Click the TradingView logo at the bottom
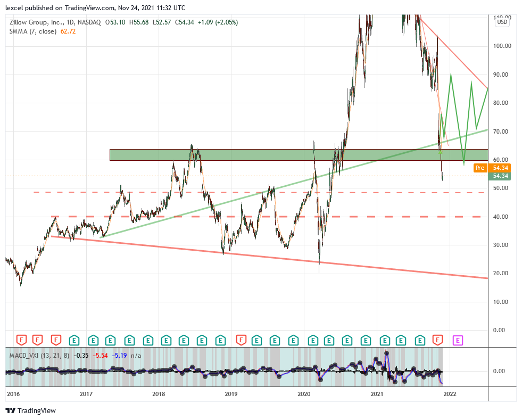 (x=31, y=410)
